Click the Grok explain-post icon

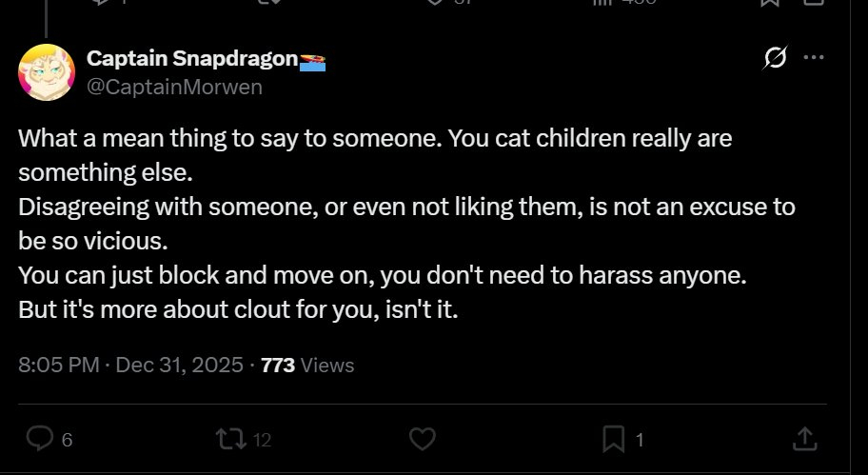(775, 59)
